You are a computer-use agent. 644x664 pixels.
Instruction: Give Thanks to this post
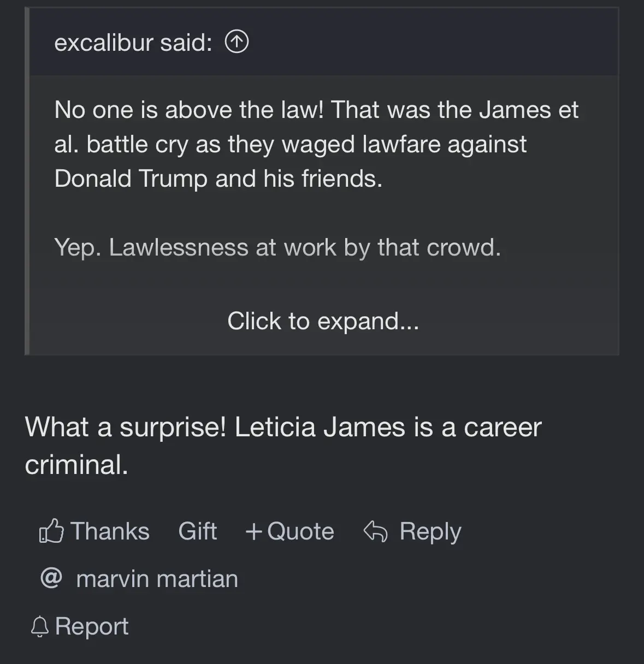[x=94, y=531]
